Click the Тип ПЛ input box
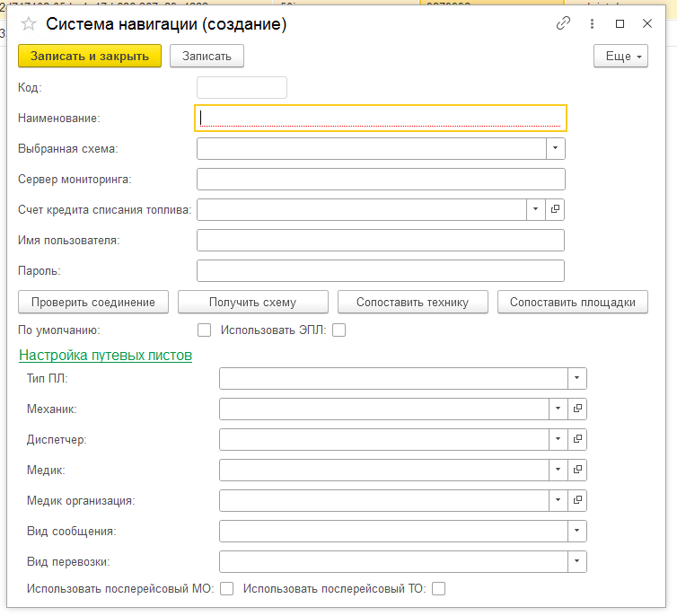This screenshot has height=616, width=677. click(393, 379)
